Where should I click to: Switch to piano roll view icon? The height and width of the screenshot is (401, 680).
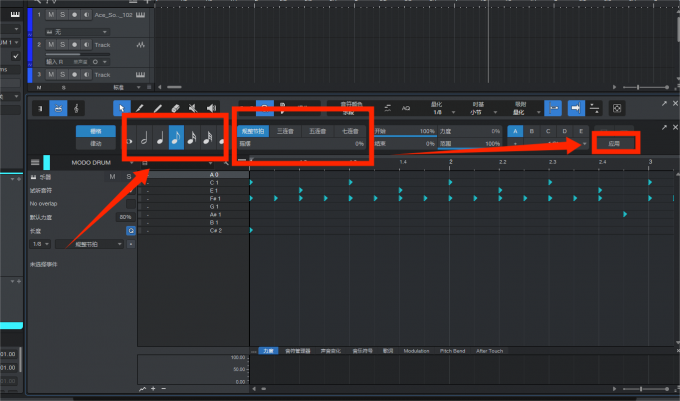point(40,108)
